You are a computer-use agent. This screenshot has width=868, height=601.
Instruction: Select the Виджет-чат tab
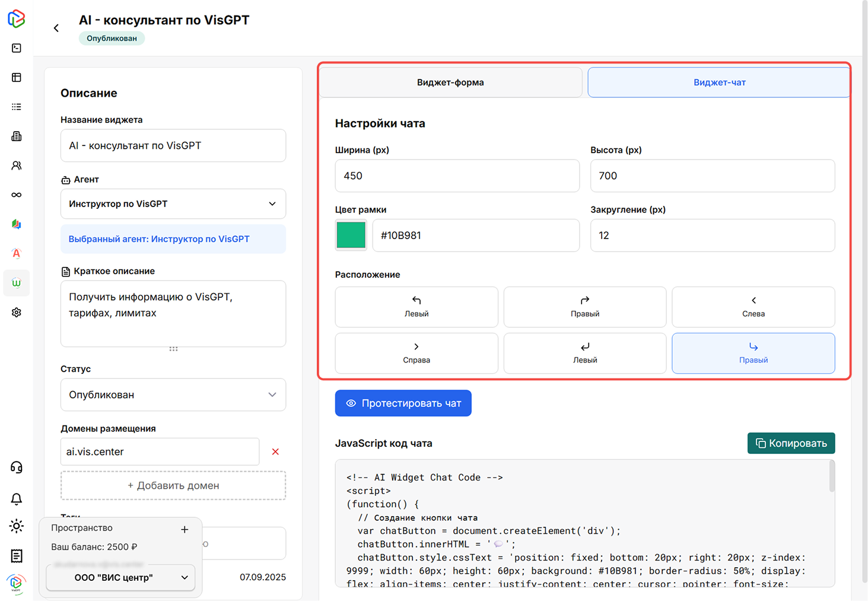[x=718, y=82]
